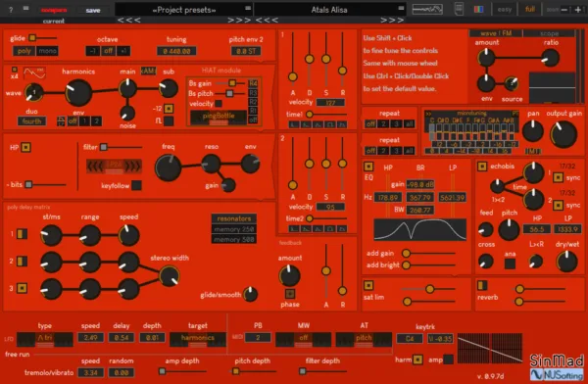Open the help question mark icon
This screenshot has height=384, width=588.
click(11, 9)
